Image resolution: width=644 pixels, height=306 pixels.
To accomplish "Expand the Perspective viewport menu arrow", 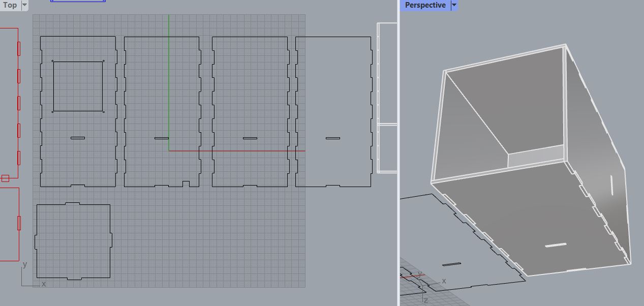I will pos(454,5).
